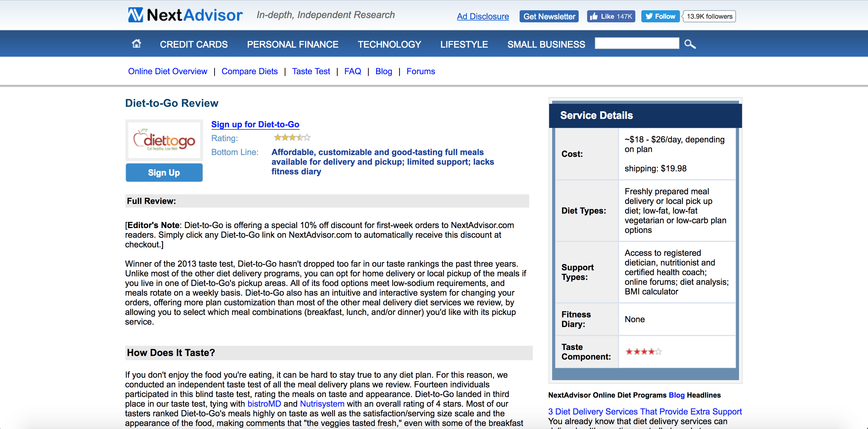Open the Lifestyle menu
Image resolution: width=868 pixels, height=429 pixels.
[x=464, y=44]
